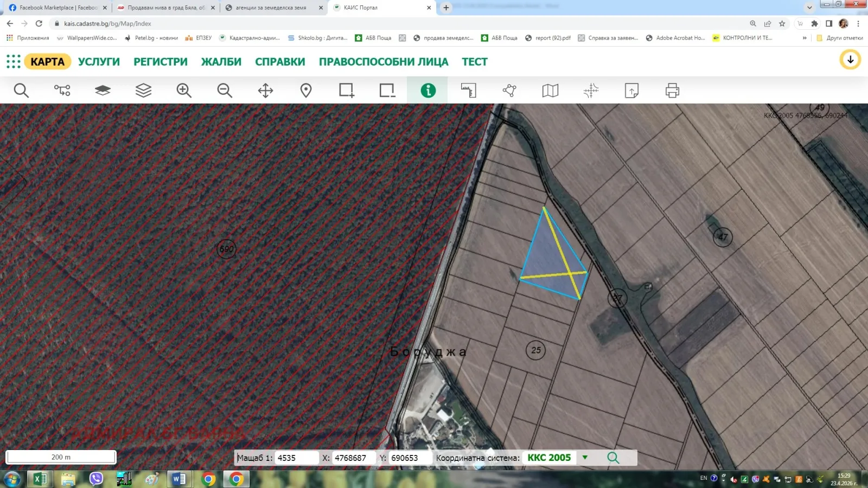Toggle the green info identify tool

[428, 91]
